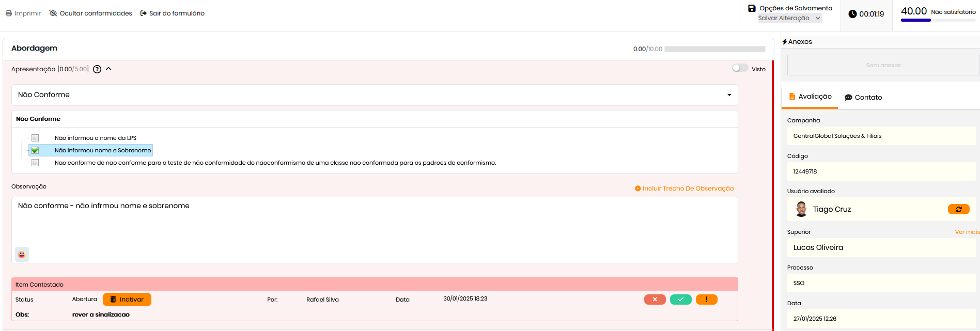Click the red X reject button
Viewport: 980px width, 331px height.
(655, 300)
